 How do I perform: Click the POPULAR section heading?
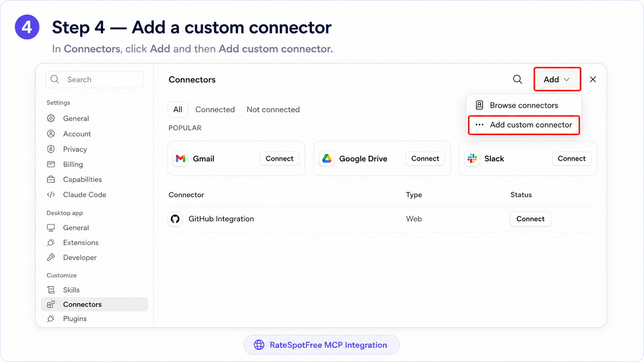185,128
